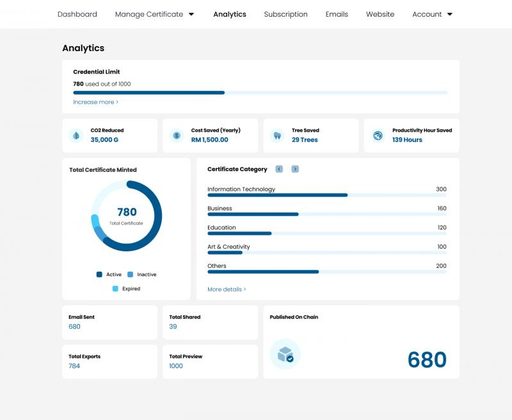The width and height of the screenshot is (512, 420).
Task: Switch to the Subscription page
Action: [285, 14]
